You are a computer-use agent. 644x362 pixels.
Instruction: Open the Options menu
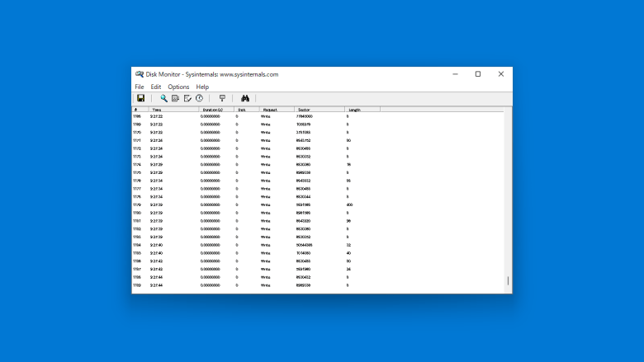[x=178, y=87]
